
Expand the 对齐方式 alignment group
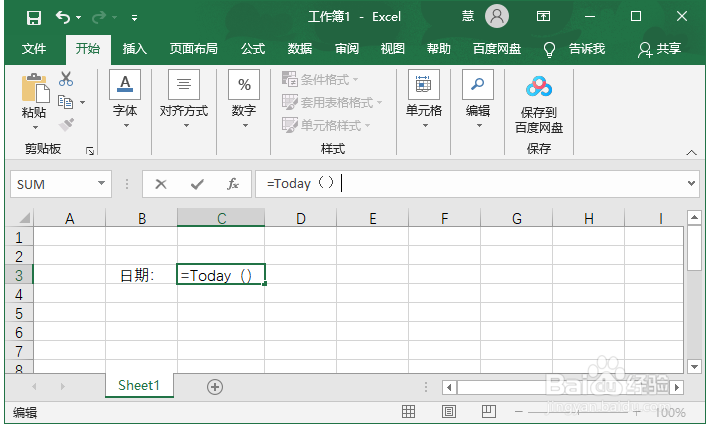click(x=184, y=99)
